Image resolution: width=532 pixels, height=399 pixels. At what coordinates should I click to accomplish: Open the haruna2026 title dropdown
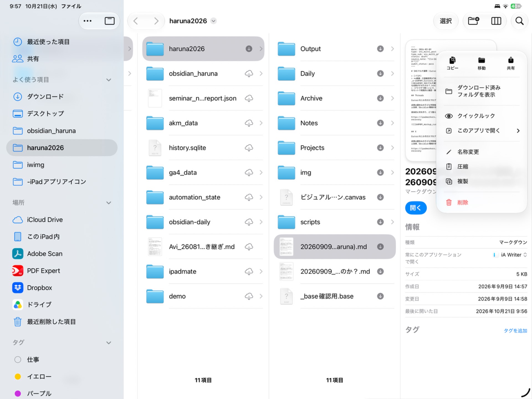click(x=213, y=21)
